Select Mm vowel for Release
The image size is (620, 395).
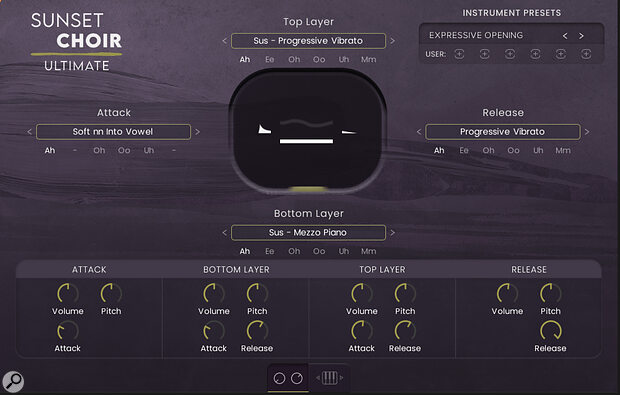pos(563,151)
